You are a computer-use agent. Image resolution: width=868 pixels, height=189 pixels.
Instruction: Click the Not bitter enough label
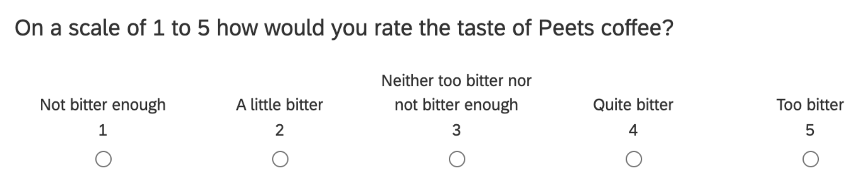pos(103,105)
